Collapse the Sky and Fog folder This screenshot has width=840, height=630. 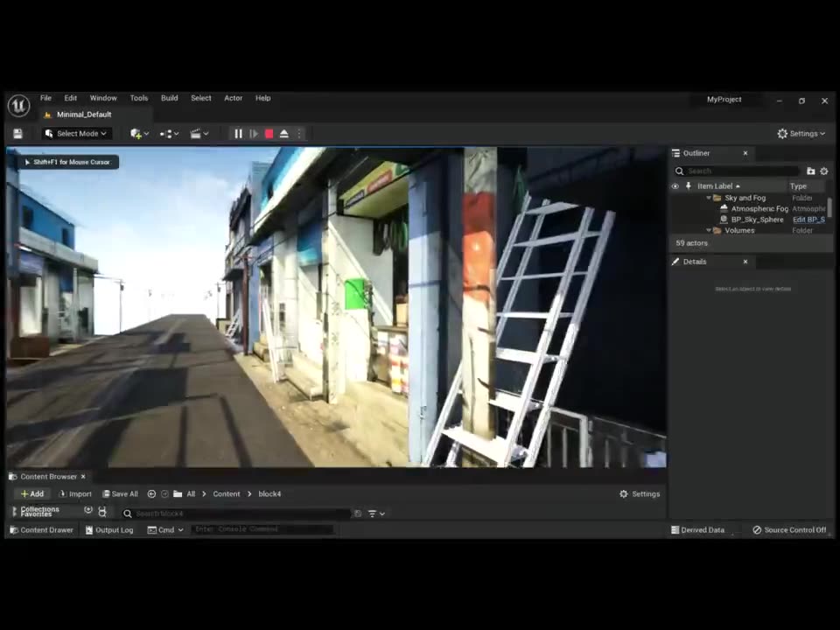[708, 199]
